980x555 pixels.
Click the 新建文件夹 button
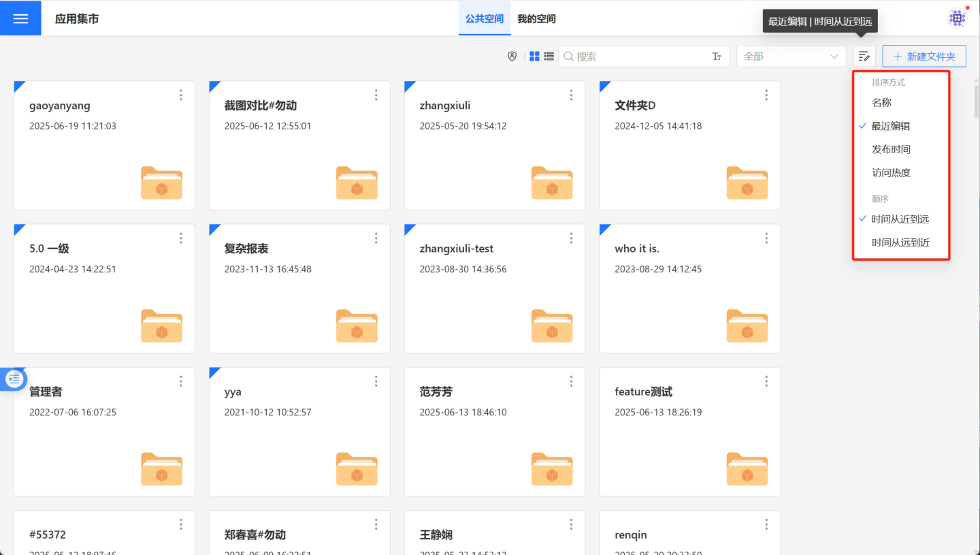(x=924, y=57)
